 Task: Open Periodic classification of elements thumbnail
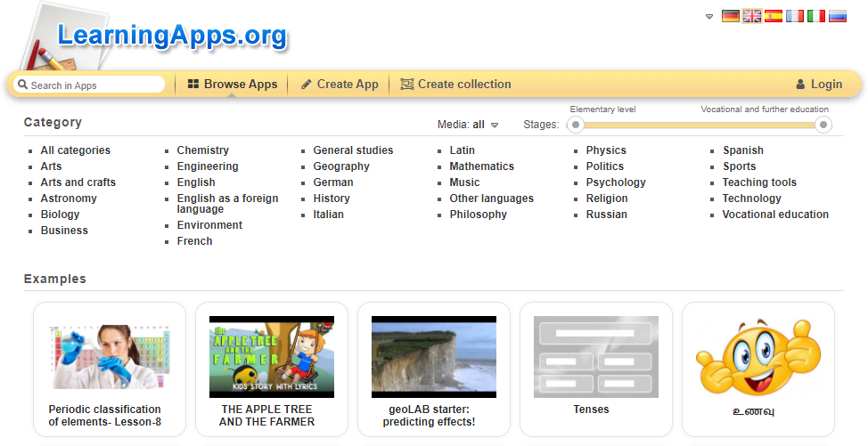110,357
